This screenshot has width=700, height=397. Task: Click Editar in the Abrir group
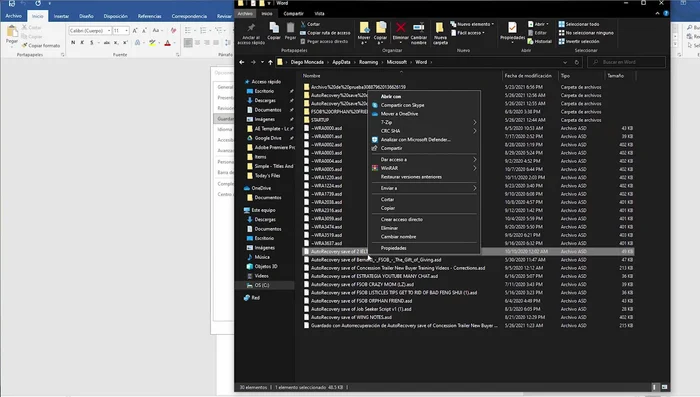[x=537, y=33]
